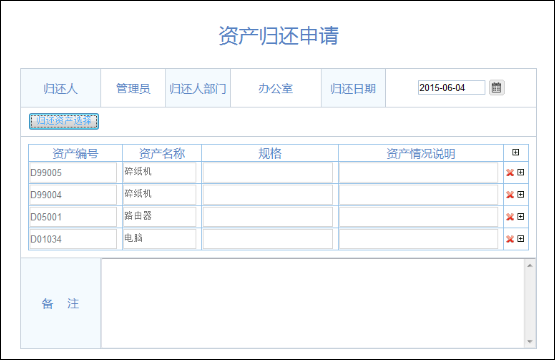Add a row after D01034 row

[521, 239]
